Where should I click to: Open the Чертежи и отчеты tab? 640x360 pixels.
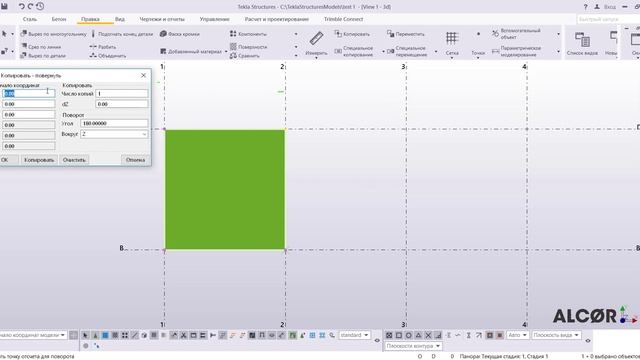[162, 19]
